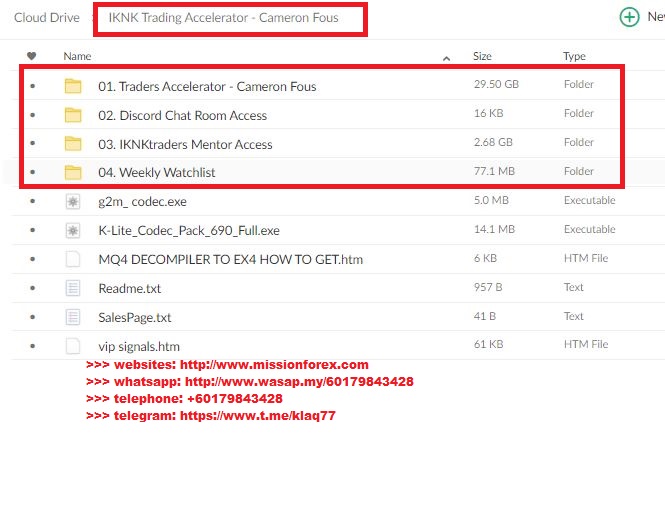Click the Readme.txt text file icon
Screen dimensions: 665x507
coord(73,288)
